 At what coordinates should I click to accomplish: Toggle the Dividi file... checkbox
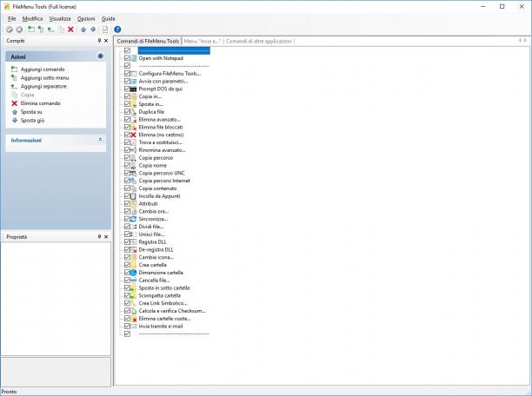click(127, 227)
